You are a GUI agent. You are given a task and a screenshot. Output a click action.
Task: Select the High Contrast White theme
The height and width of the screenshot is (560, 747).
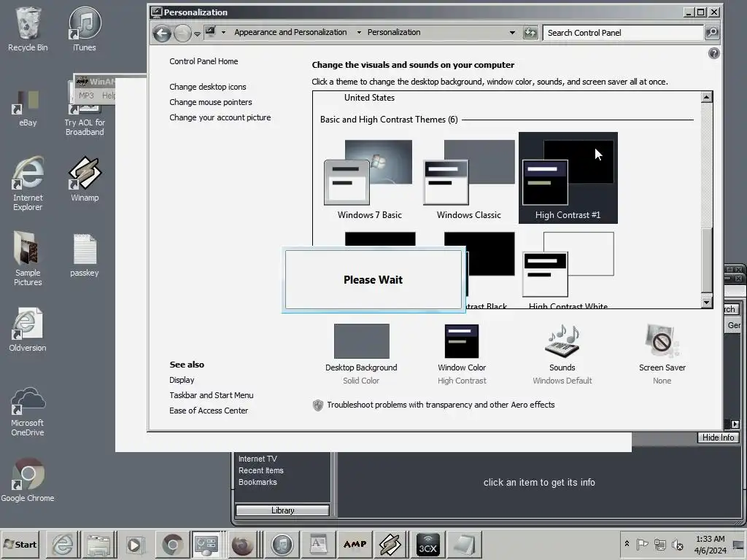coord(568,271)
